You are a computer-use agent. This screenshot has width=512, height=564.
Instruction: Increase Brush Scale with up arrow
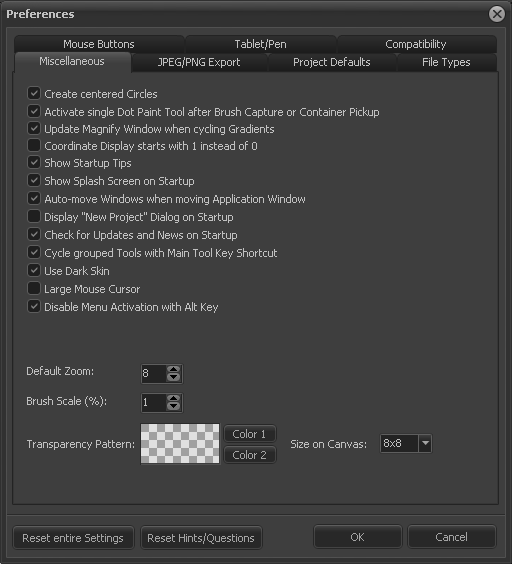point(173,399)
